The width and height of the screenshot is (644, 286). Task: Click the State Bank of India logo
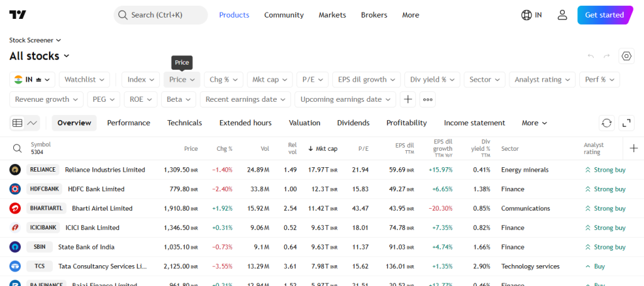click(15, 247)
